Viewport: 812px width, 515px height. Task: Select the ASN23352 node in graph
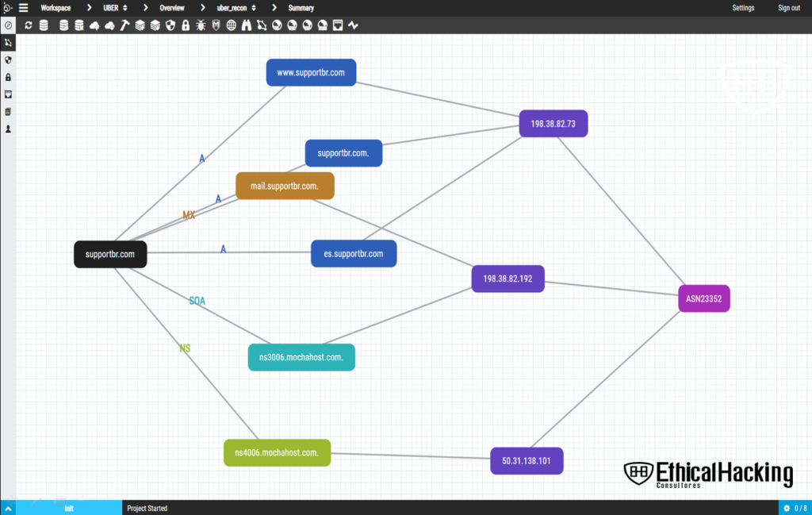[x=704, y=299]
